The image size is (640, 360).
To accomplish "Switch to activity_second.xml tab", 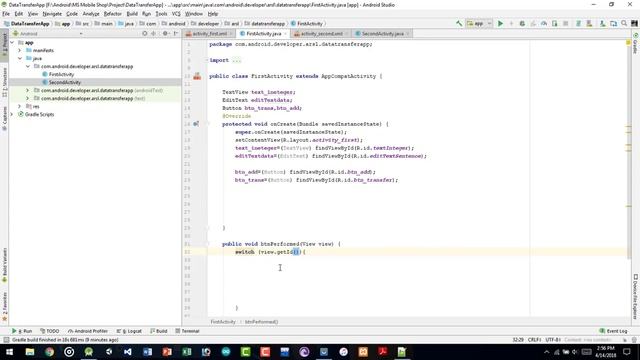I will (x=321, y=33).
